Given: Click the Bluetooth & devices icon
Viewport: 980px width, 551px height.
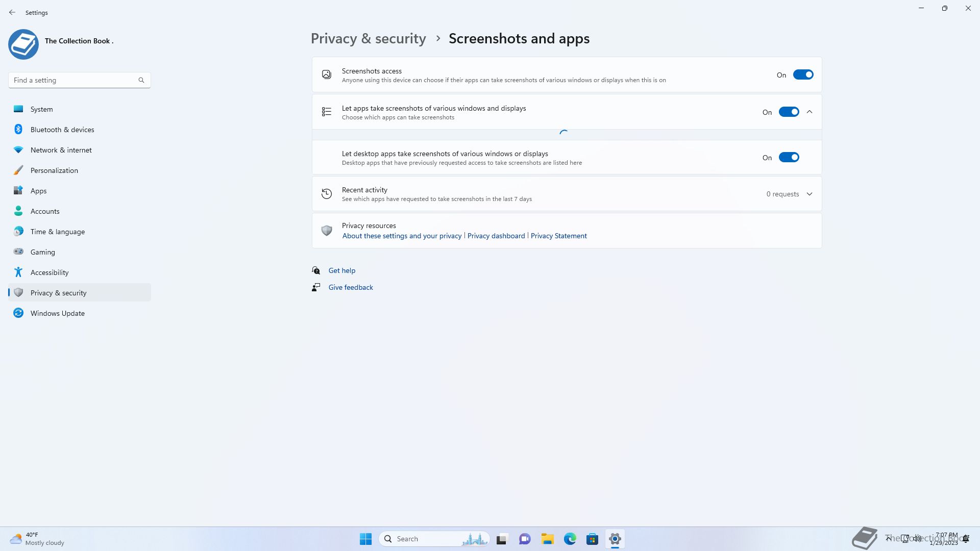Looking at the screenshot, I should [18, 130].
